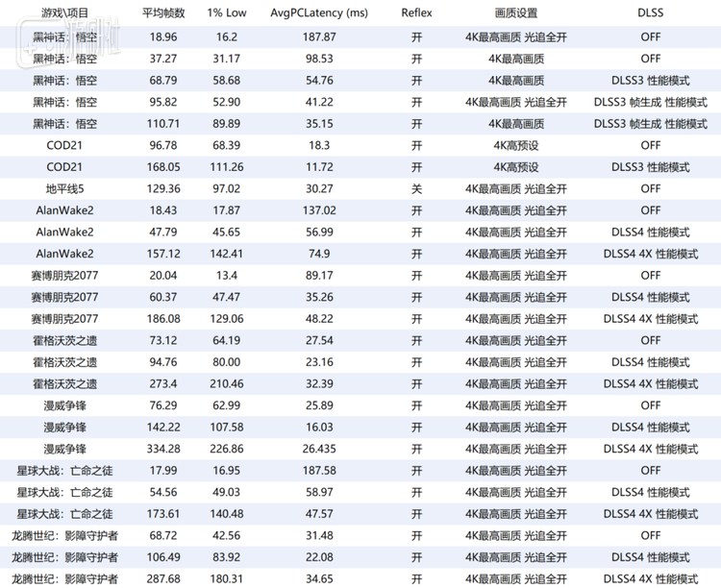Select the 334.28 average FPS cell
The width and height of the screenshot is (721, 588).
[162, 449]
